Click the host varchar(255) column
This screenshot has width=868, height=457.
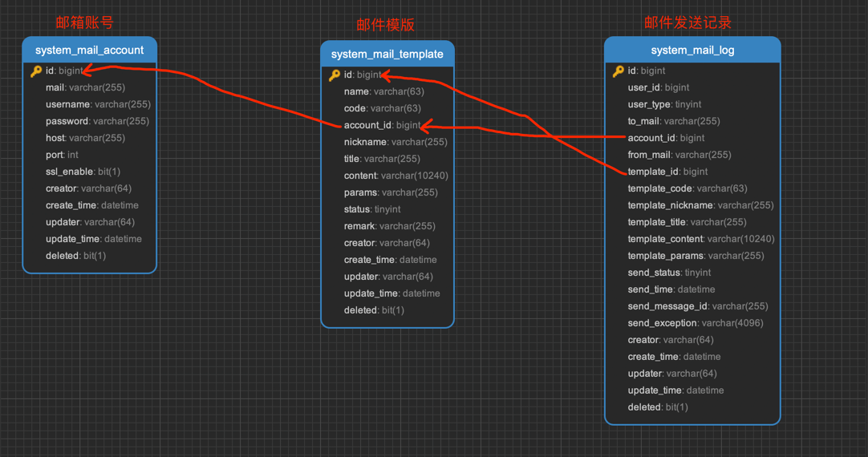click(85, 138)
